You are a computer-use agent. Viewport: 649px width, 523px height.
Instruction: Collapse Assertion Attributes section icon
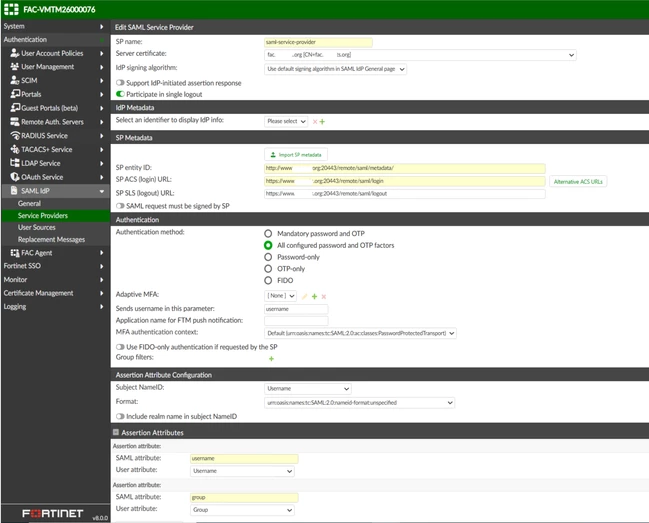click(x=116, y=432)
